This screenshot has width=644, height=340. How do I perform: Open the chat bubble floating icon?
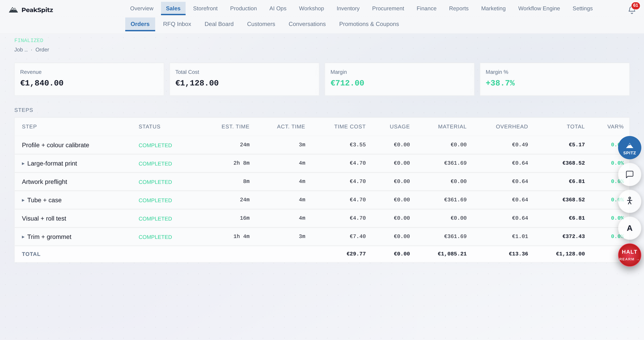(629, 174)
